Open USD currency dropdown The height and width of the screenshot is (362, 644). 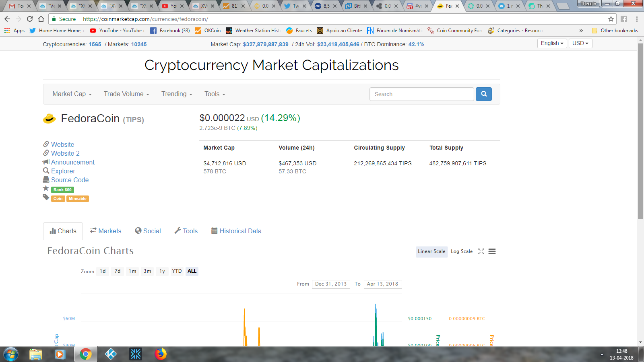(x=580, y=43)
